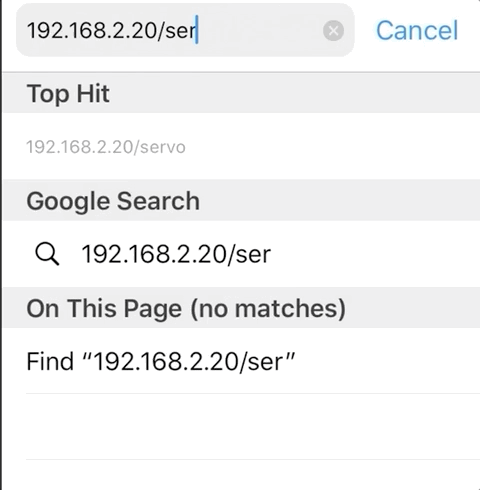Cancel the URL entry
Viewport: 480px width, 490px height.
pos(417,30)
